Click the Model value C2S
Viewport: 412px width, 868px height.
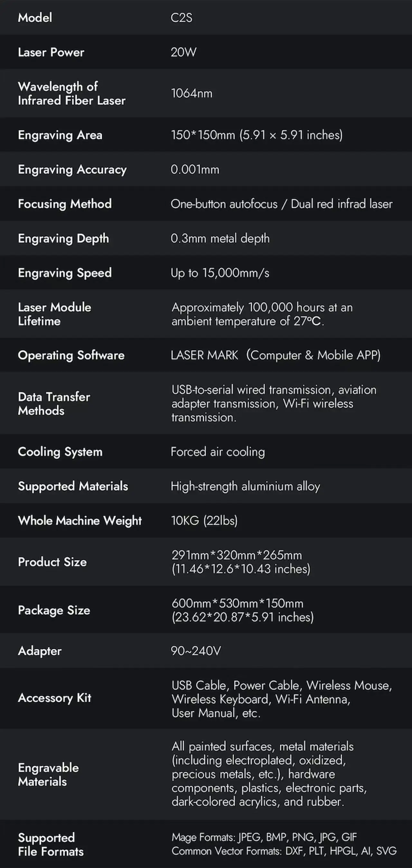181,17
